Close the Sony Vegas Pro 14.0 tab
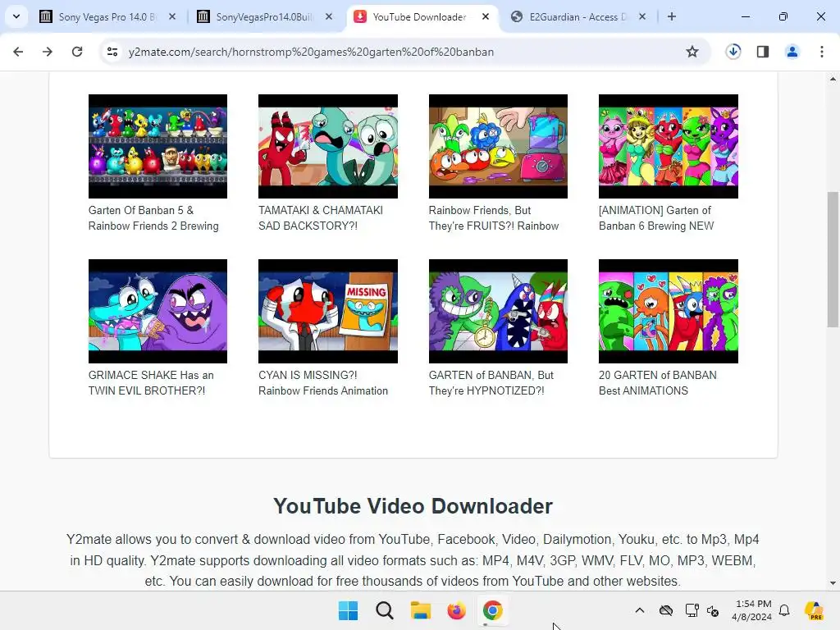 (172, 16)
